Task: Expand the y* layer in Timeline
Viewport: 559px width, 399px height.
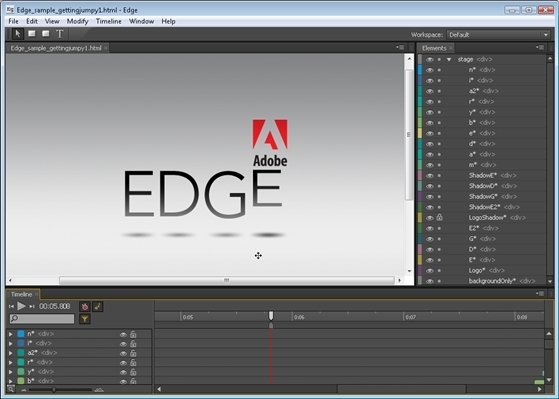Action: 11,372
